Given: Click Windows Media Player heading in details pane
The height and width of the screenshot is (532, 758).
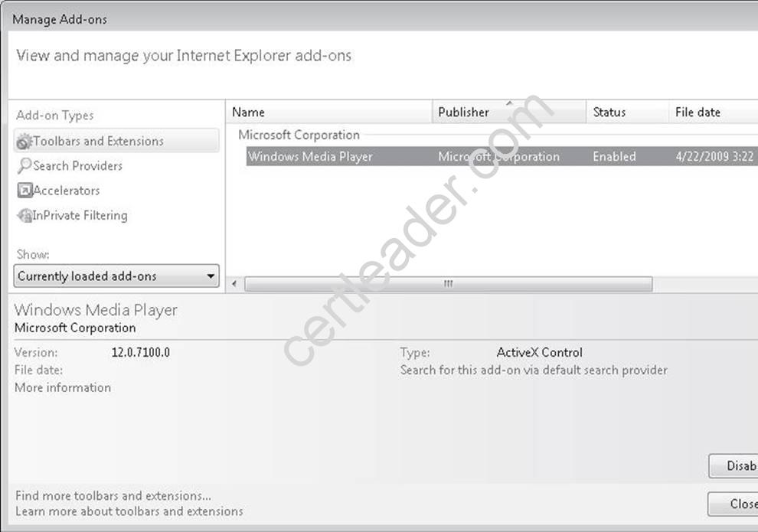Looking at the screenshot, I should tap(96, 310).
